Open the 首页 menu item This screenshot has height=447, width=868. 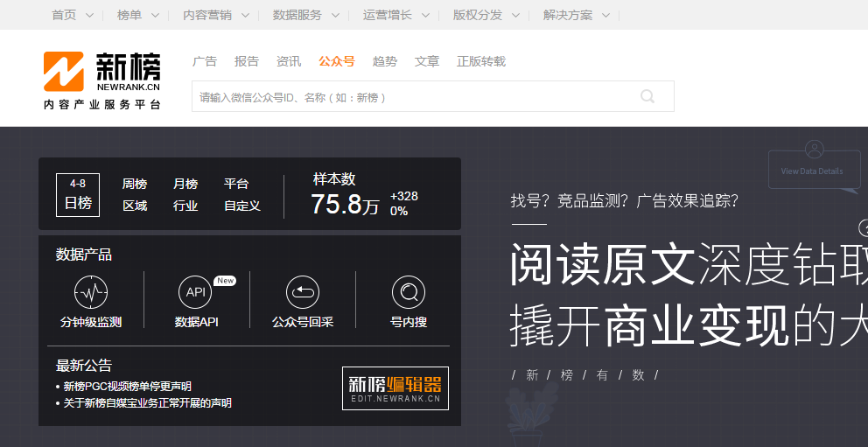64,15
